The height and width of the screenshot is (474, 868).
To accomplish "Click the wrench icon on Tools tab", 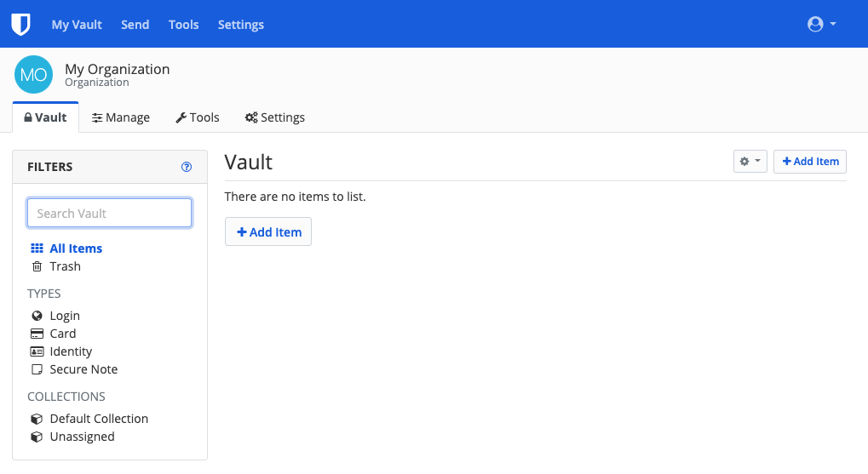I will (181, 117).
